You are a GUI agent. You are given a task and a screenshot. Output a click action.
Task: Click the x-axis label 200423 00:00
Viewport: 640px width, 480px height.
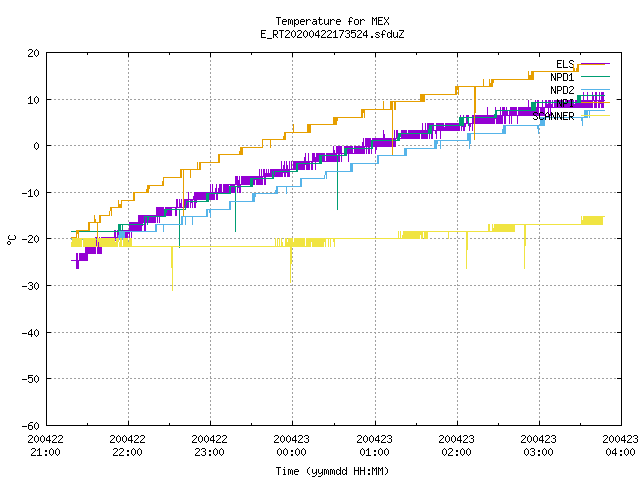pyautogui.click(x=292, y=446)
